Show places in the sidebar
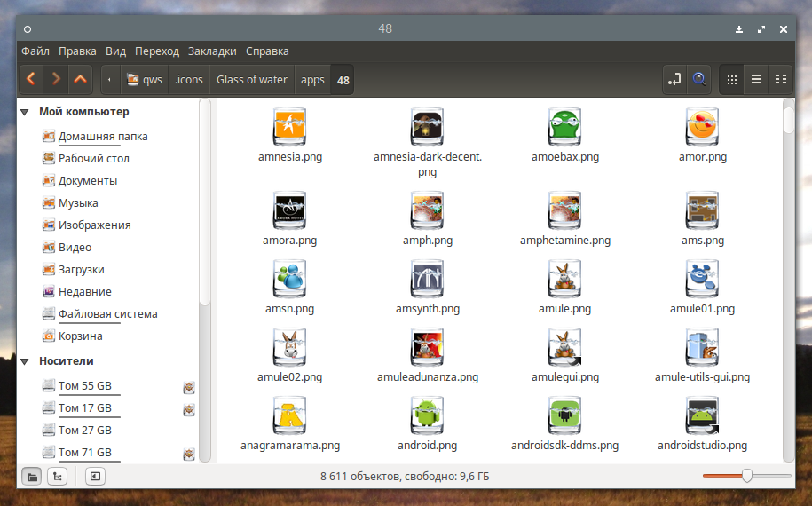The image size is (812, 506). coord(32,477)
